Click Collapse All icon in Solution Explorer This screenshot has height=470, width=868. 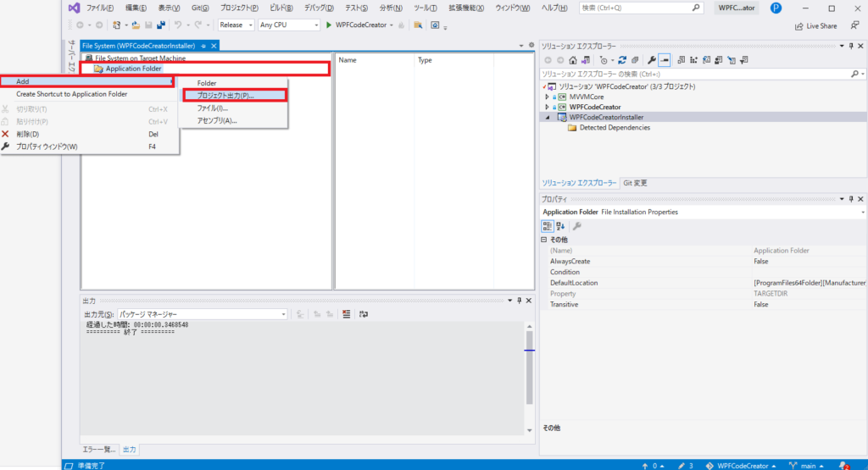pyautogui.click(x=635, y=60)
